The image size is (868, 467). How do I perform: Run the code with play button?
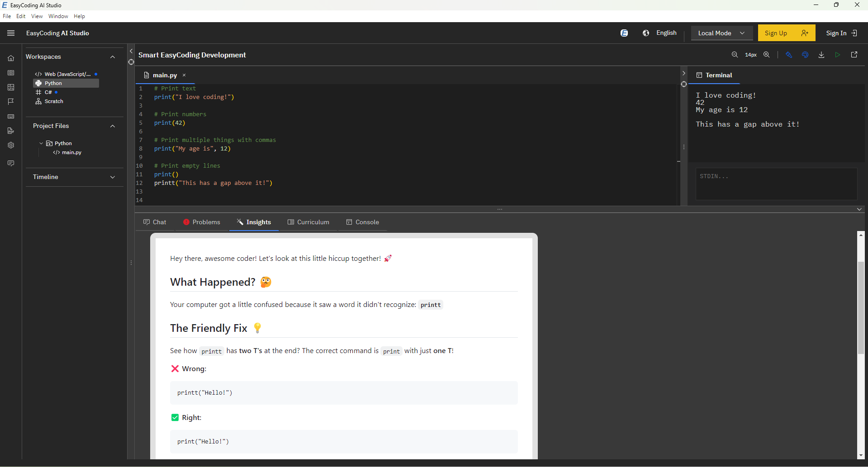(838, 55)
